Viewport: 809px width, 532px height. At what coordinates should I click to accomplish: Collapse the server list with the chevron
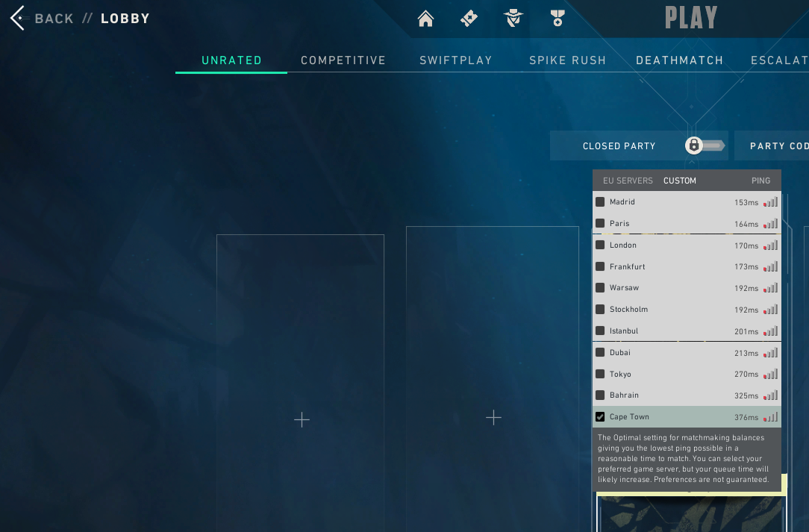[692, 163]
